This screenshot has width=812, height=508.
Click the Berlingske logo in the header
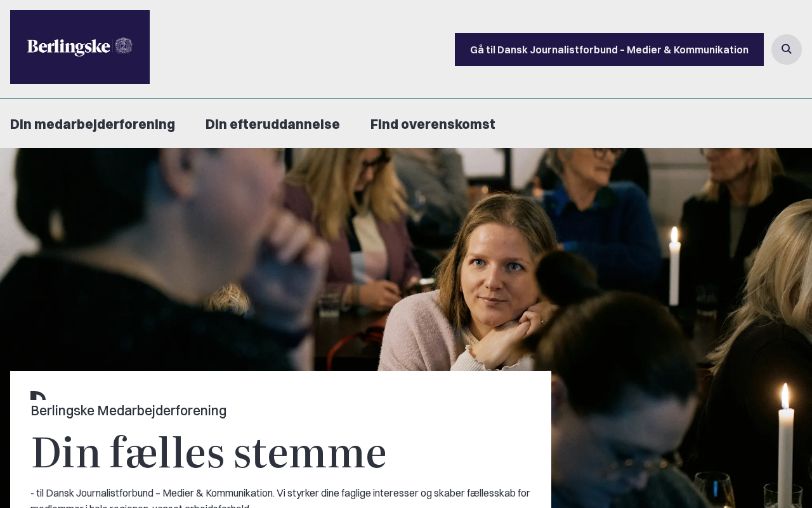click(80, 47)
